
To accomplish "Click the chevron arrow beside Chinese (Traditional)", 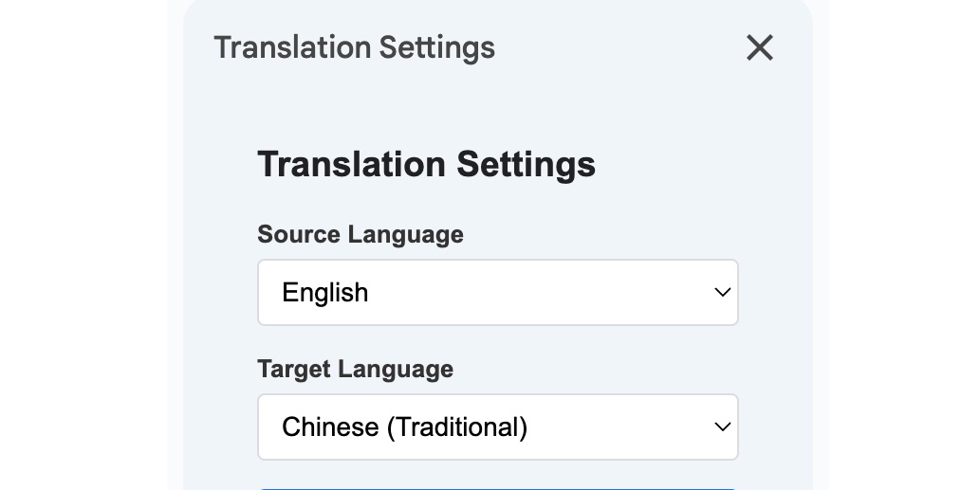I will (x=722, y=426).
